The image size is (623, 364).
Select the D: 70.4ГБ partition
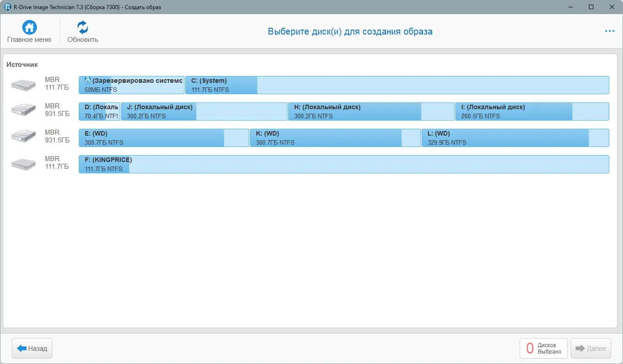coord(99,111)
